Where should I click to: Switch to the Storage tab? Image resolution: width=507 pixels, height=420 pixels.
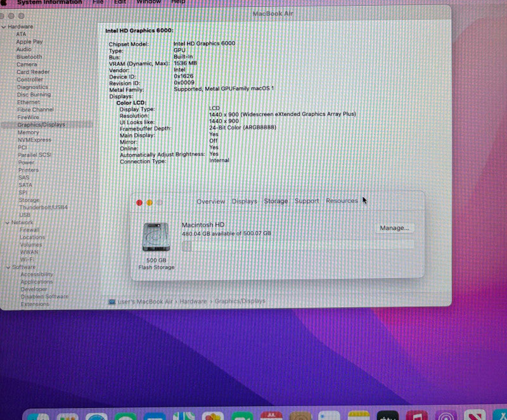point(276,201)
